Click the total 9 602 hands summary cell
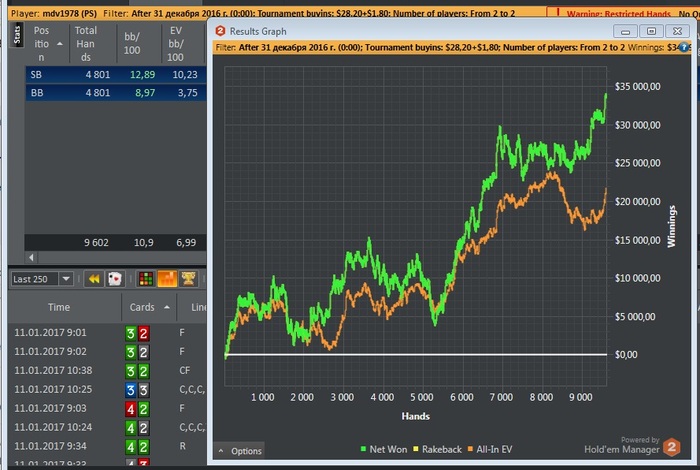This screenshot has height=470, width=700. point(96,242)
